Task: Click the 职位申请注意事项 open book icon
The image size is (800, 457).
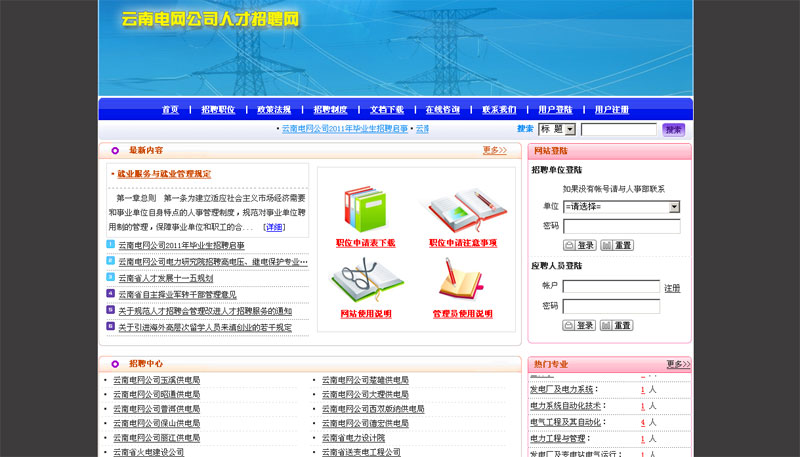Action: click(462, 209)
